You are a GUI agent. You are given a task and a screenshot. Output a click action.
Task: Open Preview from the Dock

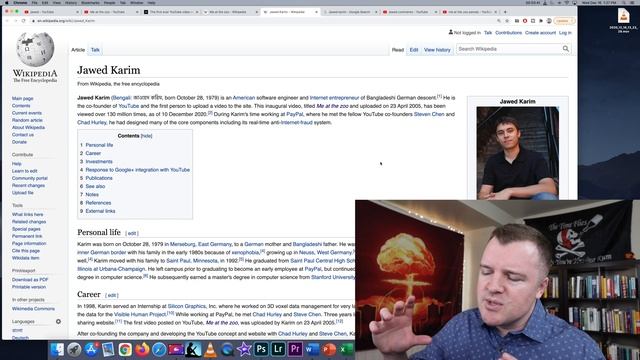coord(108,349)
